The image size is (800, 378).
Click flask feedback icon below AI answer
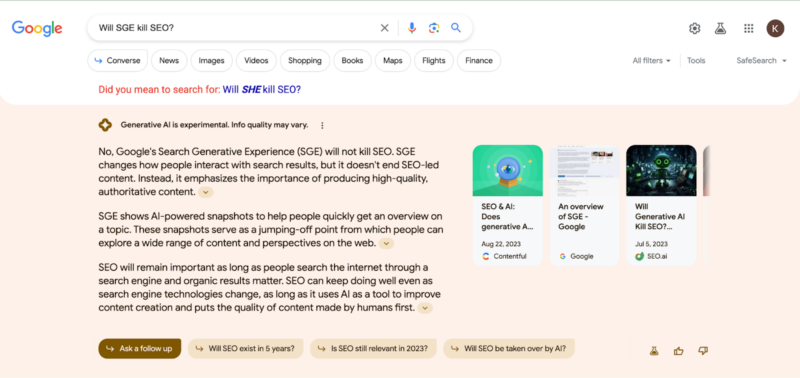[654, 350]
